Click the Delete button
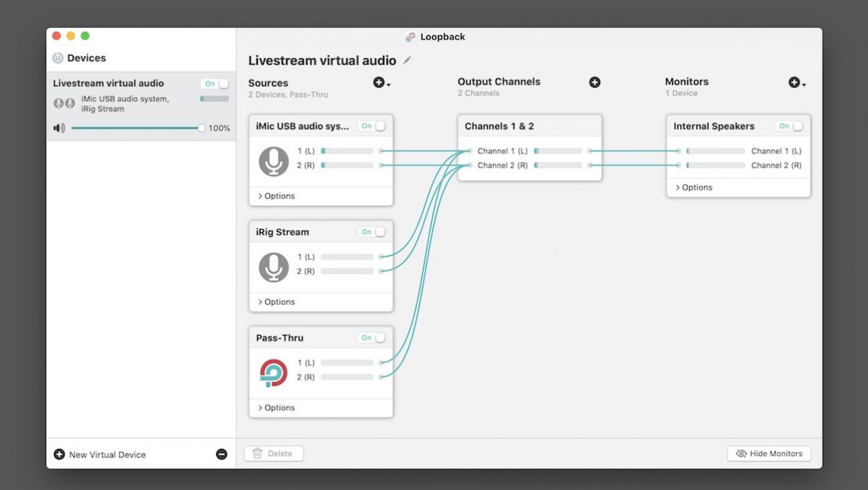 [274, 453]
